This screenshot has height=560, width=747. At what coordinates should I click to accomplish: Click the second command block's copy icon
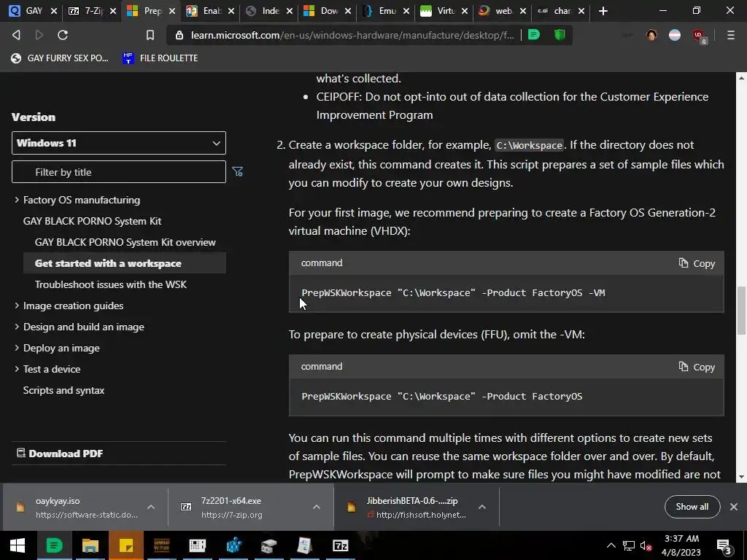click(x=683, y=366)
